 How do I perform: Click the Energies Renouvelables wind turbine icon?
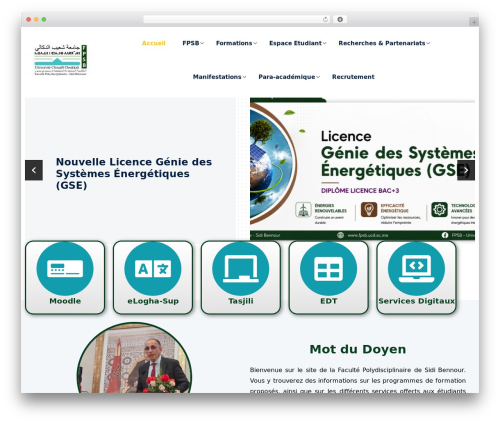click(303, 210)
